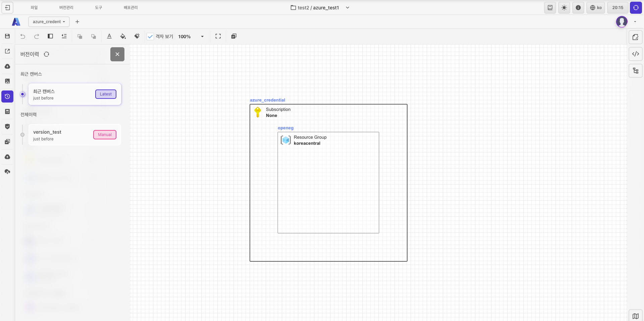Viewport: 644px width, 321px height.
Task: Open the version history sidebar icon
Action: click(7, 97)
